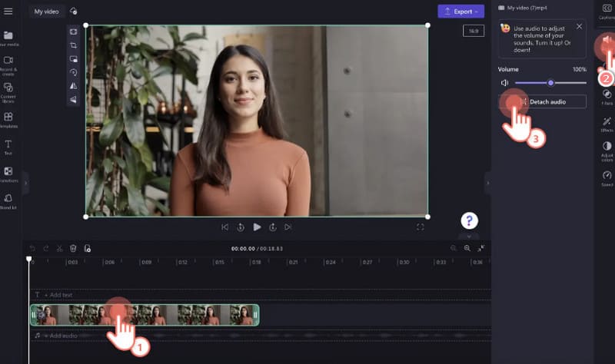Click the flip horizontal icon
The image size is (615, 364).
73,86
